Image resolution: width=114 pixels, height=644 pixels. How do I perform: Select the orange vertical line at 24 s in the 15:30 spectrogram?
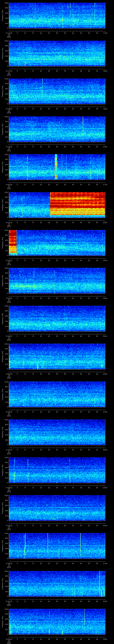click(x=48, y=544)
